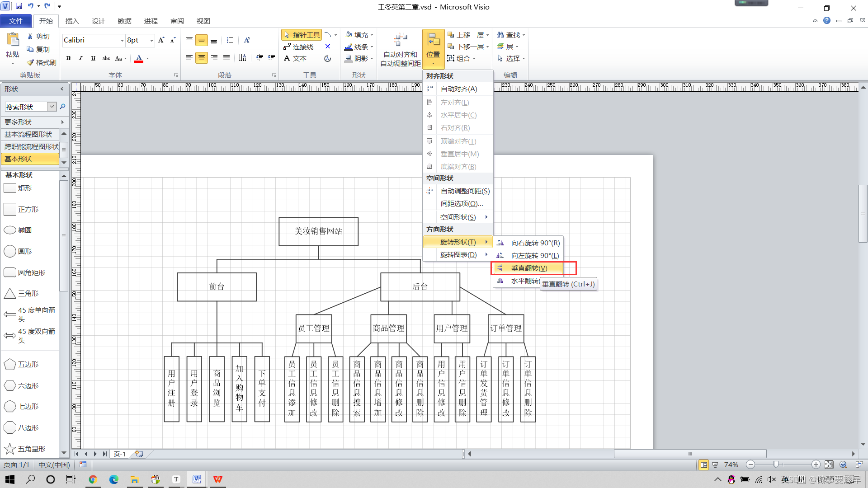The image size is (868, 488).
Task: Open the 8pt font size dropdown
Action: click(x=151, y=41)
